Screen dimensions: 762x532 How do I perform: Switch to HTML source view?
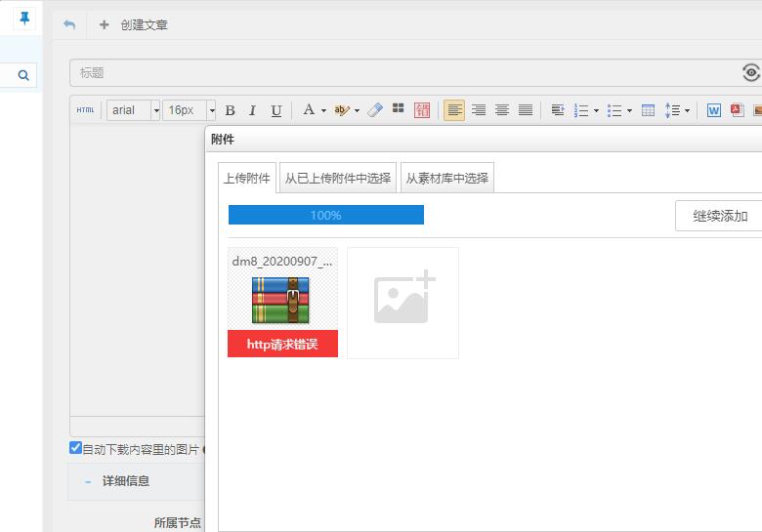pos(86,110)
